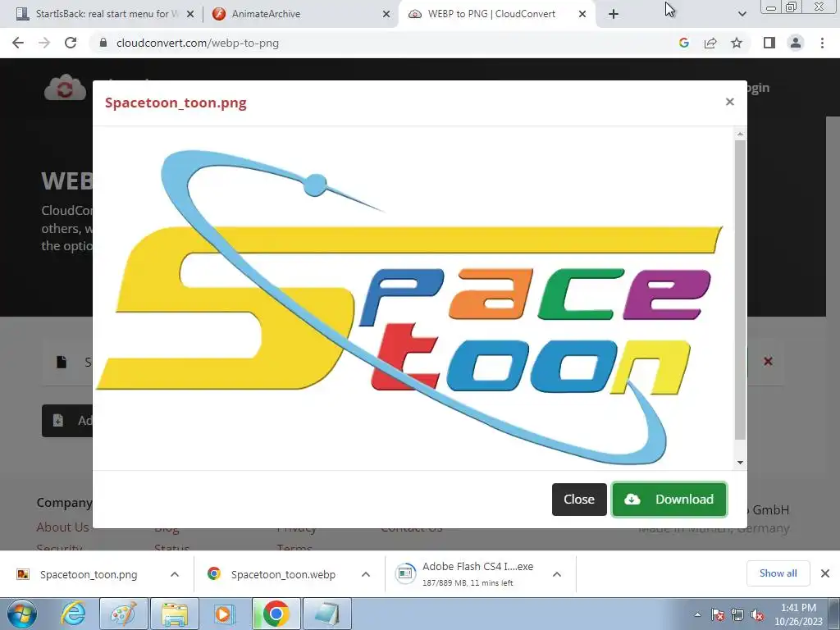Open Action Center flag icon
Image resolution: width=840 pixels, height=630 pixels.
[x=718, y=614]
